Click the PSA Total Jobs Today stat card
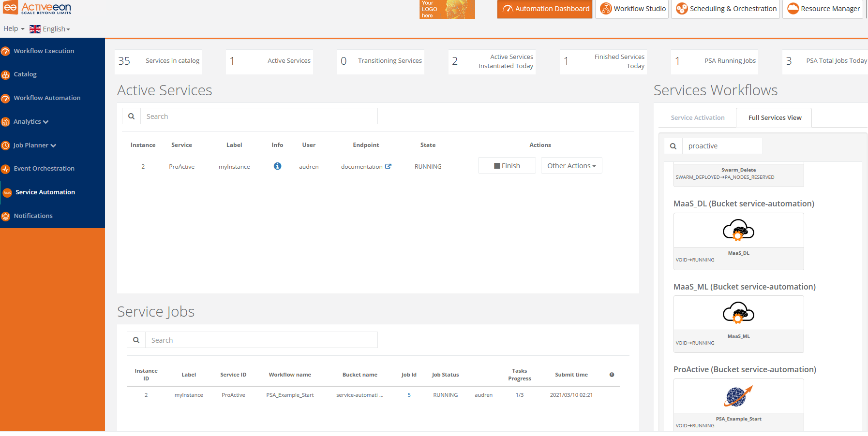868x436 pixels. [x=825, y=62]
